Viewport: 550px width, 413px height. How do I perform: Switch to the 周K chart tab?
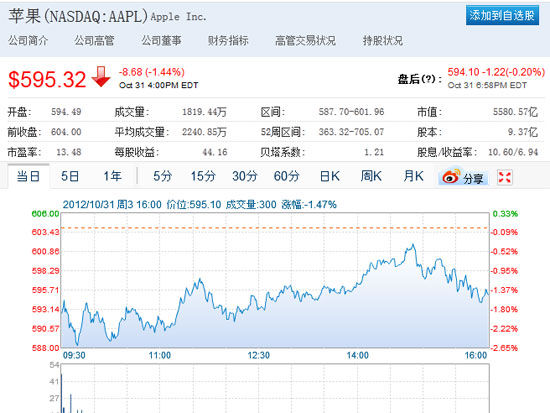371,176
